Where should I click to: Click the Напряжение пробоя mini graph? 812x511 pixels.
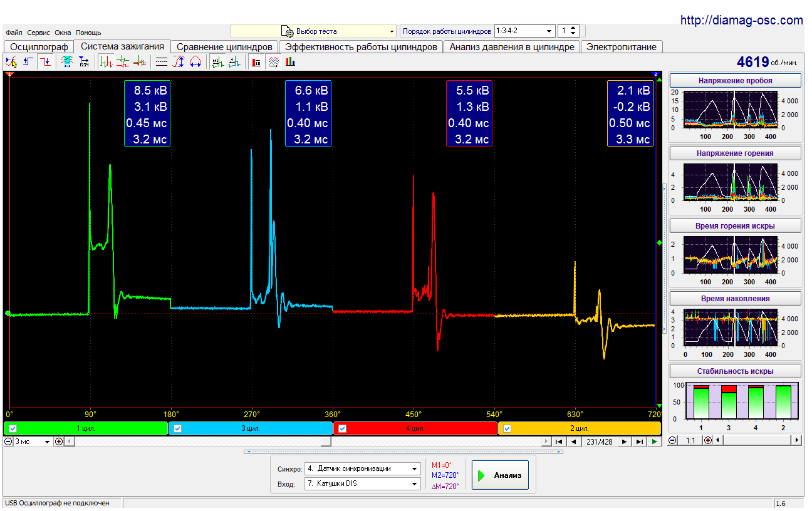click(731, 110)
